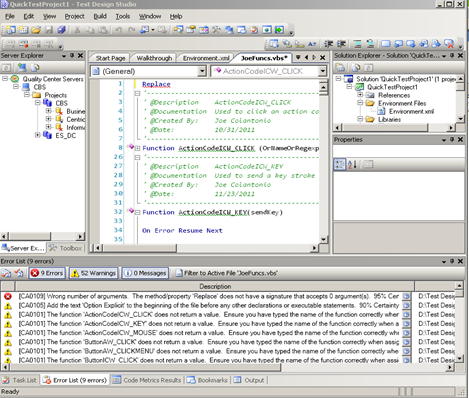Toggle Filter to Active File 'JoeFuncs.vbs'
This screenshot has height=398, width=469.
point(227,273)
